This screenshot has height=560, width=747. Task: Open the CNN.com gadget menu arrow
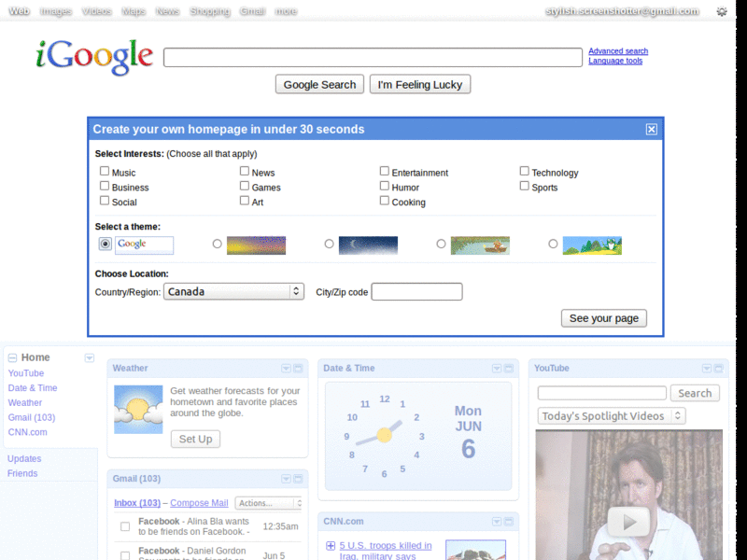tap(497, 522)
